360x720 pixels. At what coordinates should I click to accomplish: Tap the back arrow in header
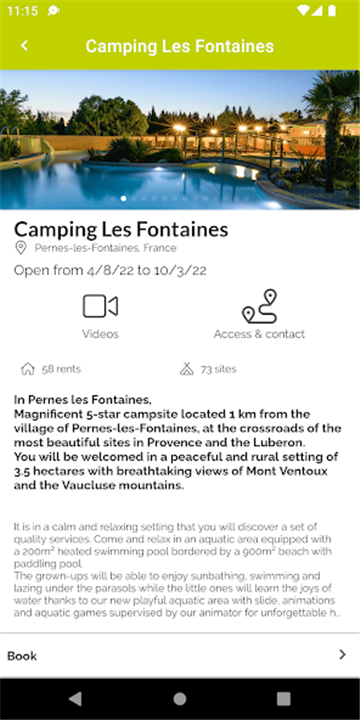24,46
